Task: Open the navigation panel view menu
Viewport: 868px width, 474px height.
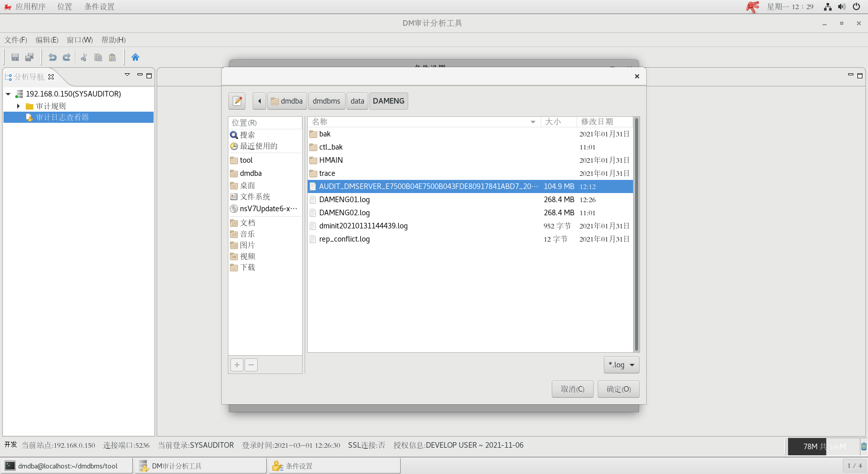Action: click(x=127, y=75)
